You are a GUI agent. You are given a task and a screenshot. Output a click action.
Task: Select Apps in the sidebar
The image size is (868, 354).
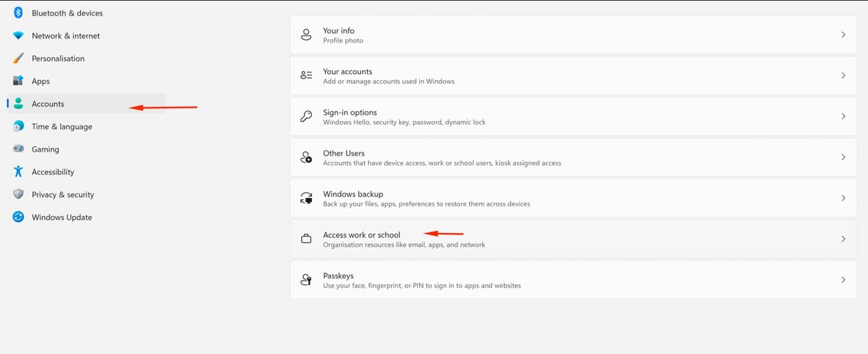[x=41, y=81]
